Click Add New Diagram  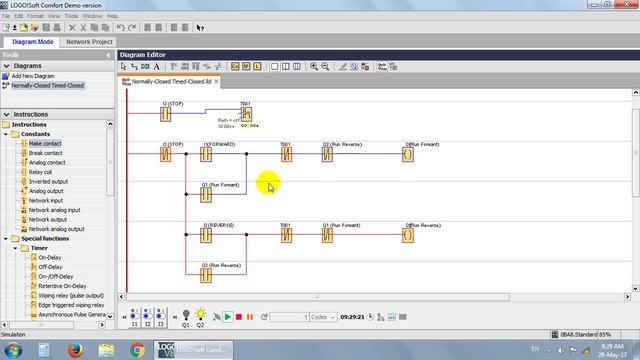[33, 76]
